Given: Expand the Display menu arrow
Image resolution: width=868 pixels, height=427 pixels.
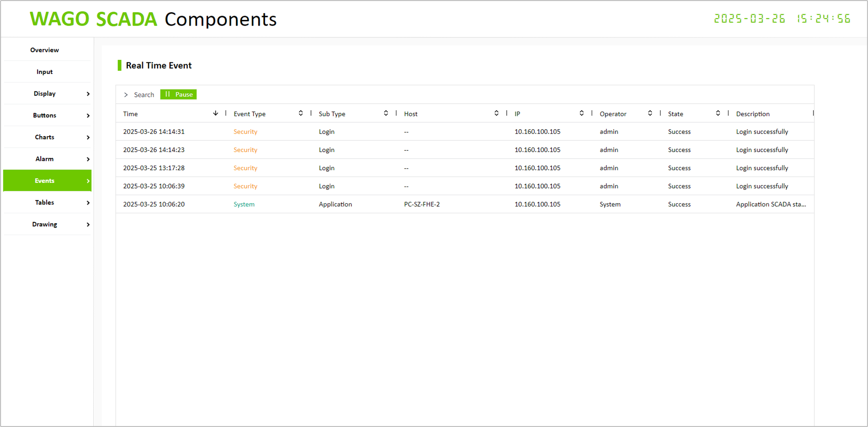Looking at the screenshot, I should pos(88,94).
